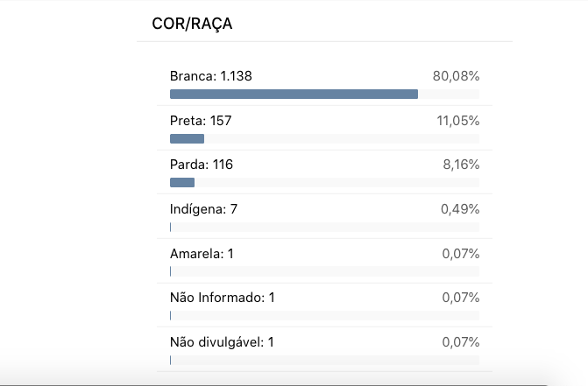
Task: Select the "Não Informado: 1" label
Action: click(x=222, y=298)
